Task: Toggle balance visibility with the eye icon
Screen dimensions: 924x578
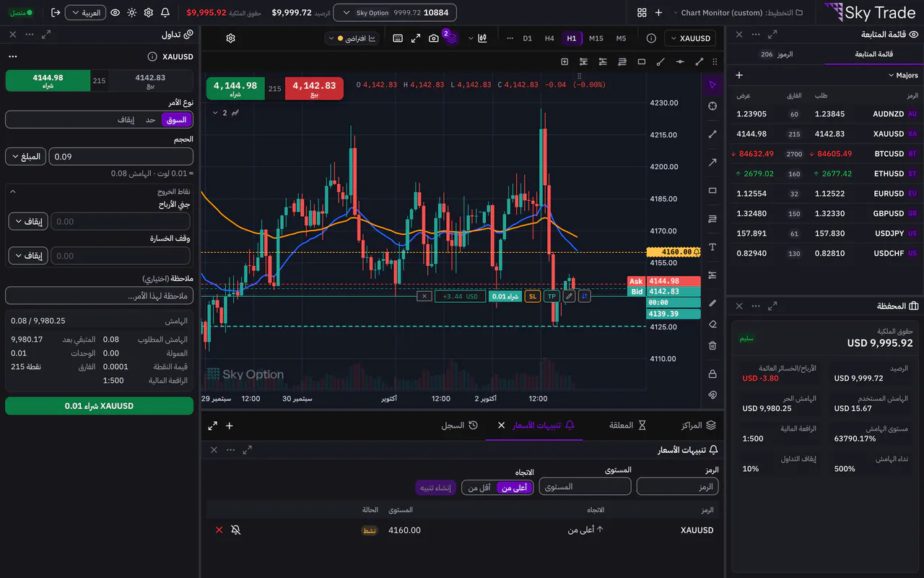Action: (115, 12)
